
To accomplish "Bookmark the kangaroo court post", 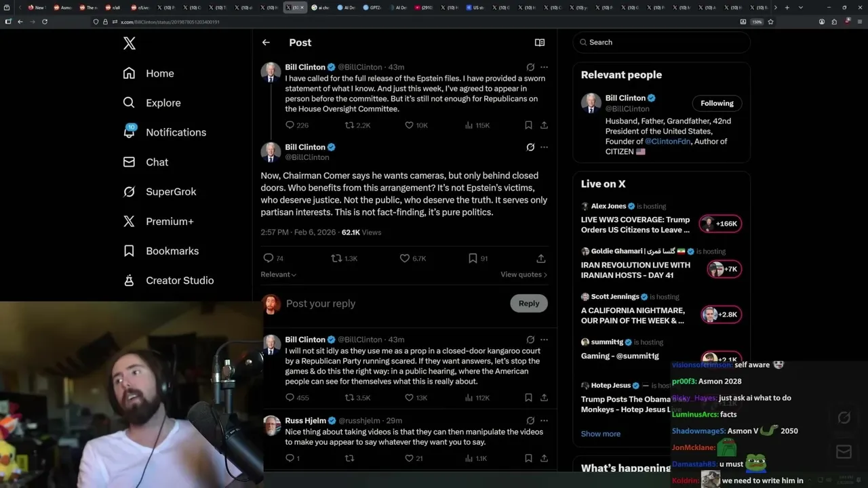I will pos(528,398).
